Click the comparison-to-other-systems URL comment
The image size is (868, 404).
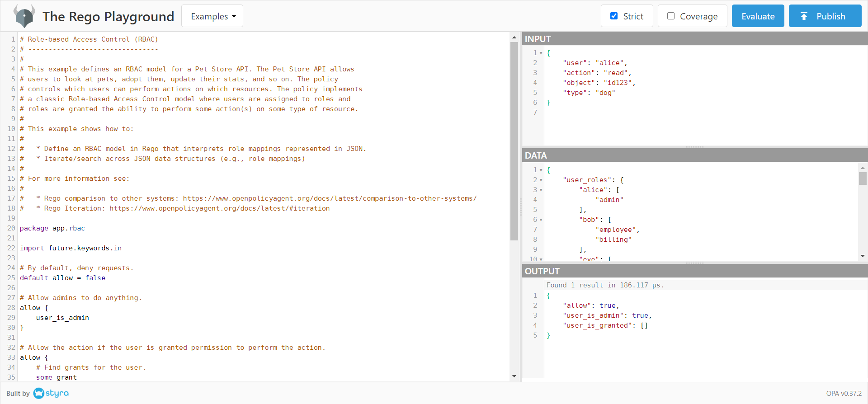tap(330, 198)
